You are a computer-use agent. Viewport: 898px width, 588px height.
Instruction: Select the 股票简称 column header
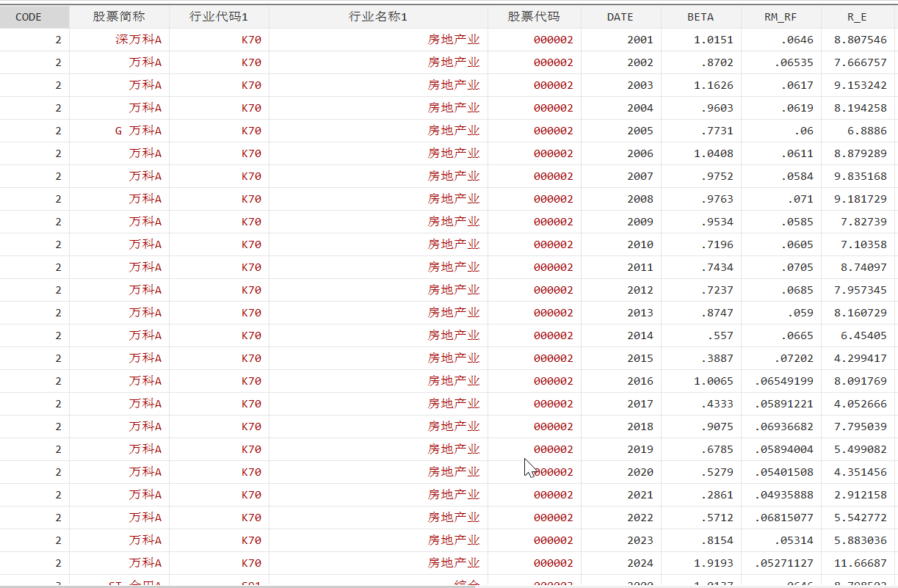tap(119, 17)
